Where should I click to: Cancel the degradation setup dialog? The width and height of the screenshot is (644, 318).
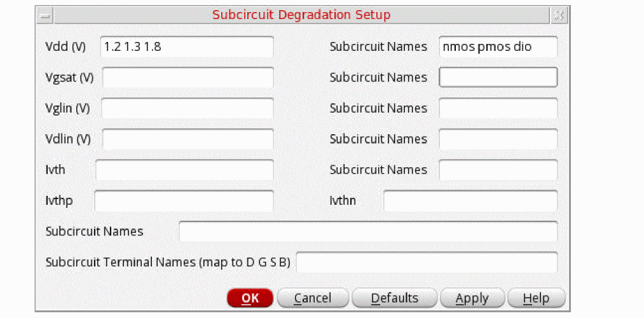point(313,298)
